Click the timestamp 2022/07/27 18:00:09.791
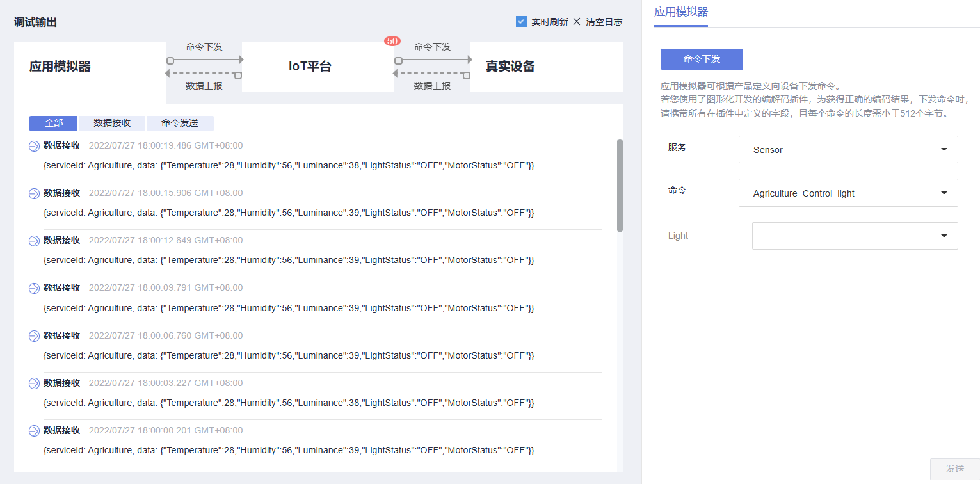Screen dimensions: 980x484 point(166,287)
